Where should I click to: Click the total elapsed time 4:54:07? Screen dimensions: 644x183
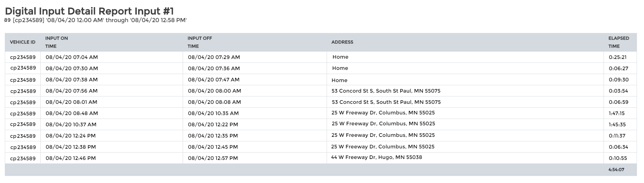[x=616, y=170]
